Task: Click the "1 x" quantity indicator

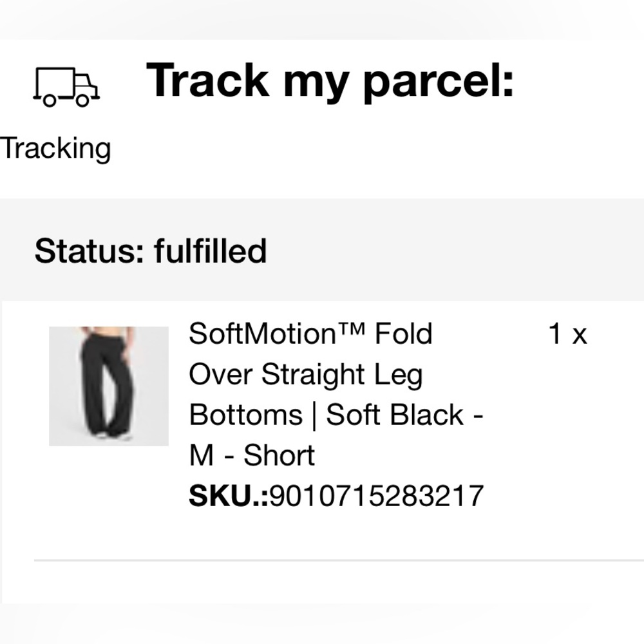Action: tap(567, 334)
